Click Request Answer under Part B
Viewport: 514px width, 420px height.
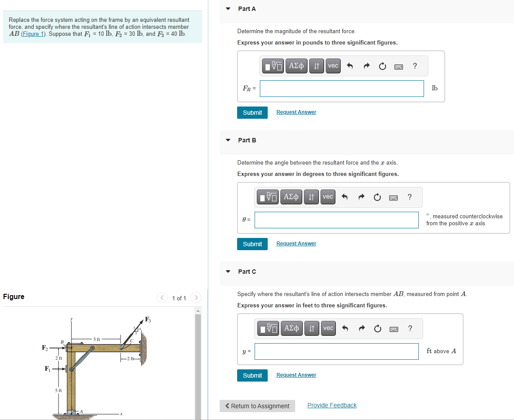click(x=296, y=243)
